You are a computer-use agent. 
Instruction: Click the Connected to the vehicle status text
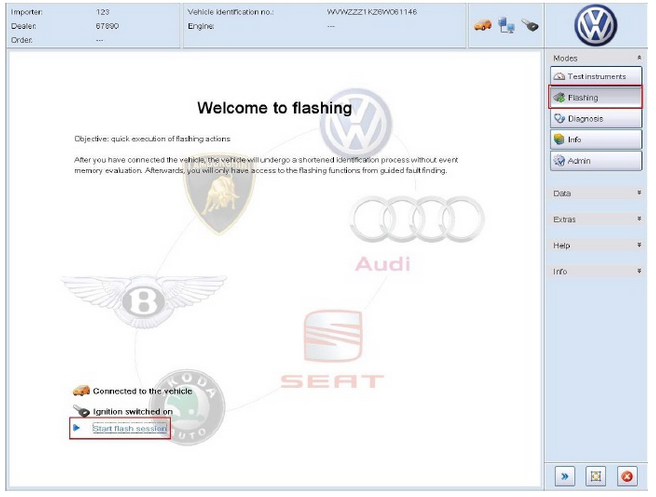(x=142, y=391)
